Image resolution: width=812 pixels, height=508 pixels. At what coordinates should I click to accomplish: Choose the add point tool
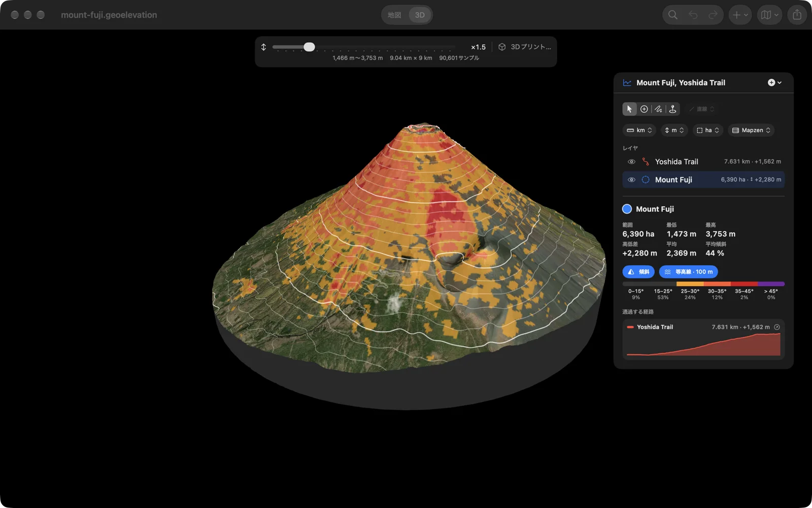coord(644,109)
